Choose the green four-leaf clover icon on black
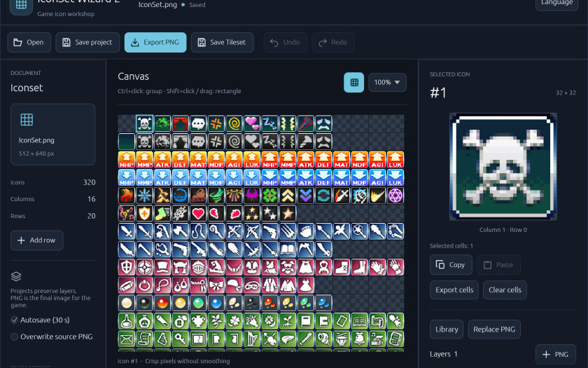The width and height of the screenshot is (588, 368). (x=270, y=196)
